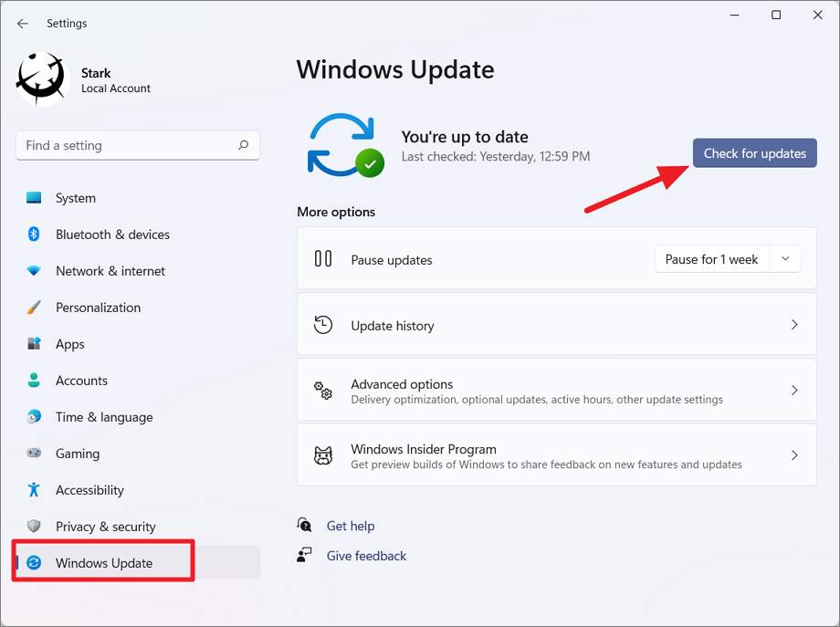The image size is (840, 627).
Task: Expand the Update history section
Action: [x=557, y=324]
